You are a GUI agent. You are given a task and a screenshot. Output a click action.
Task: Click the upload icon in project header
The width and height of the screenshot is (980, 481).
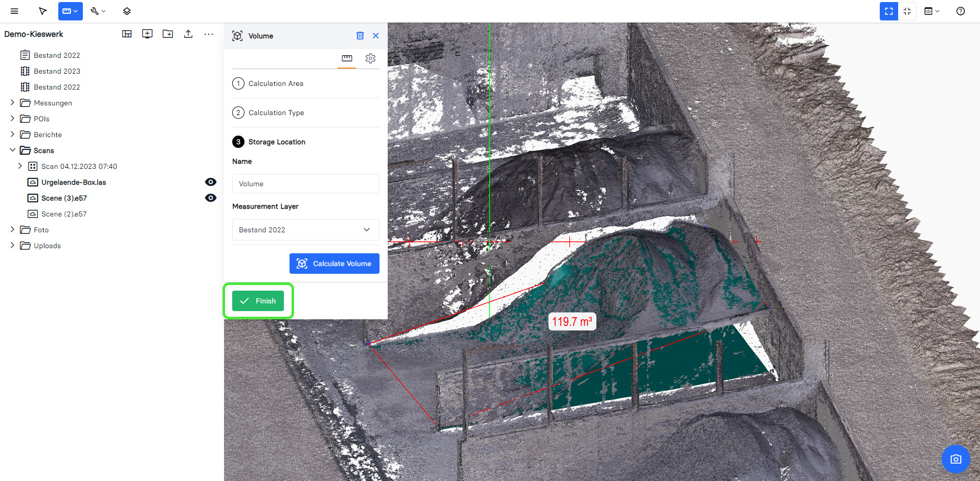188,34
